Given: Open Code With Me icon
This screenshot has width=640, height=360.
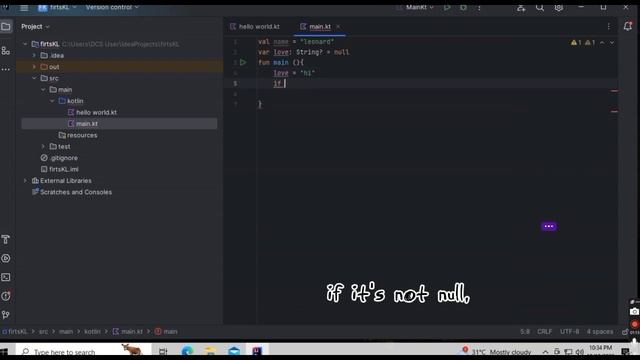Looking at the screenshot, I should click(521, 7).
